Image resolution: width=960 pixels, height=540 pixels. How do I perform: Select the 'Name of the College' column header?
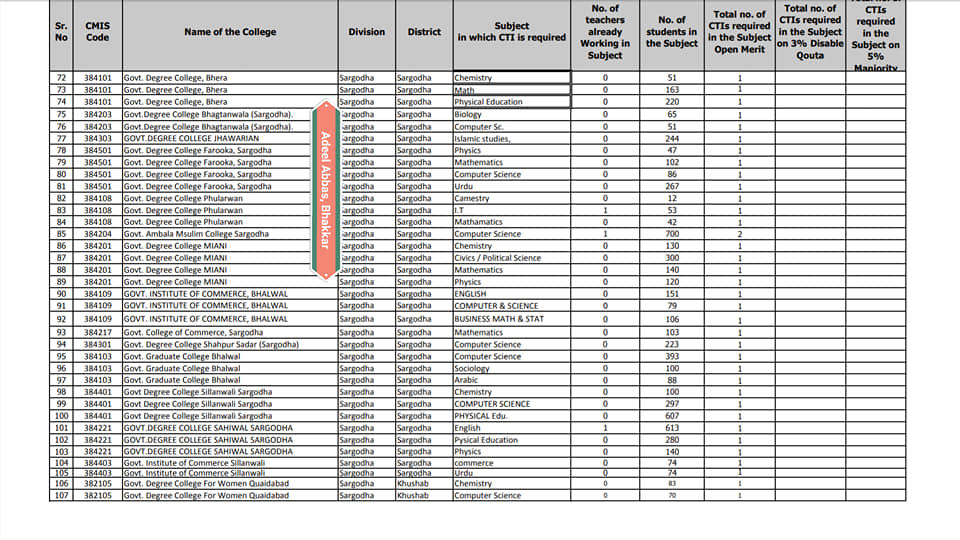coord(230,32)
